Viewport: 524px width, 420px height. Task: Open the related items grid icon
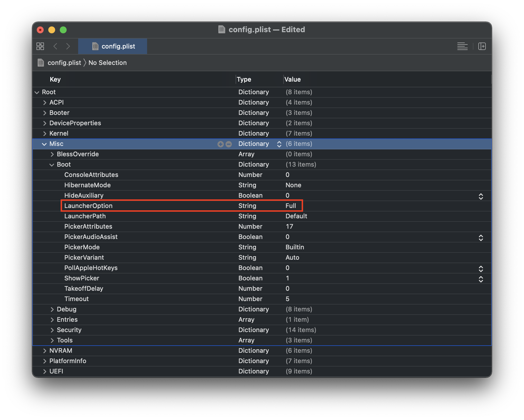(40, 46)
